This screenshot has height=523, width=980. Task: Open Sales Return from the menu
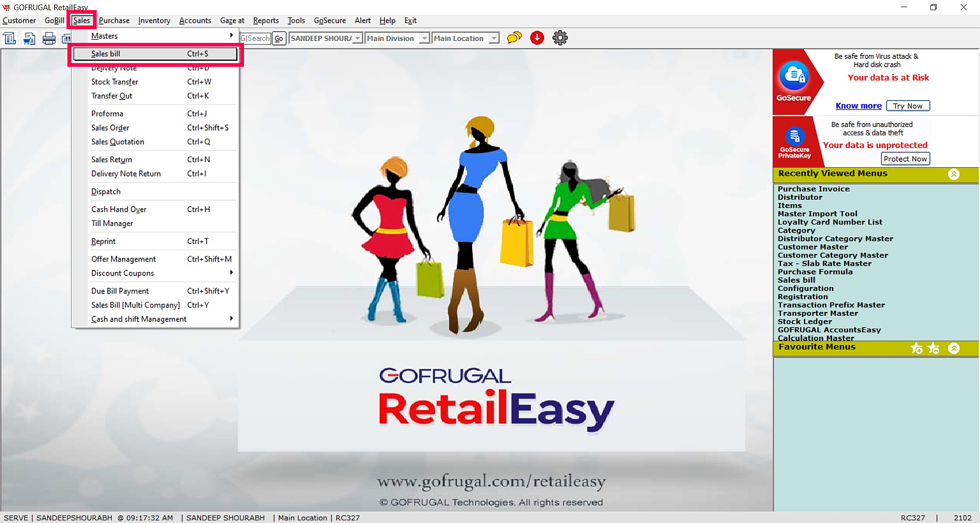[155, 160]
